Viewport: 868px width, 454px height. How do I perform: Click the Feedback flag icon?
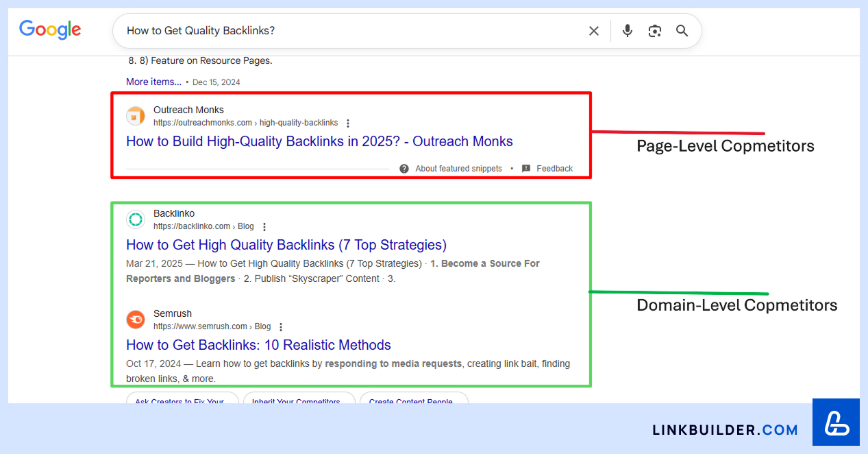tap(526, 169)
